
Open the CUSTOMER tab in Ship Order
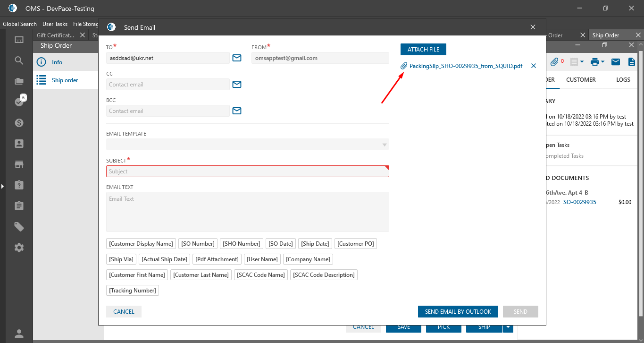point(581,80)
